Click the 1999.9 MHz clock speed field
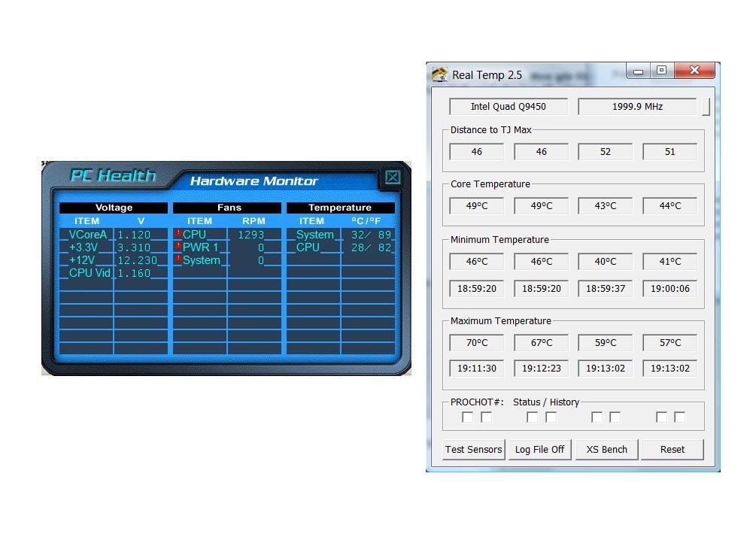This screenshot has height=534, width=756. 637,106
